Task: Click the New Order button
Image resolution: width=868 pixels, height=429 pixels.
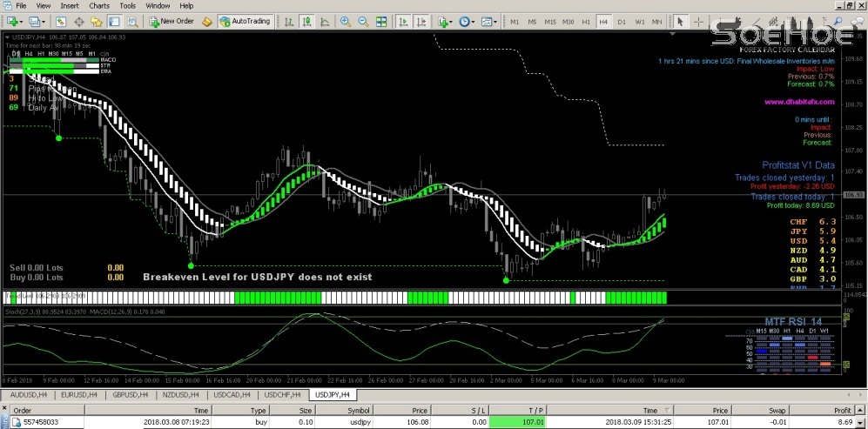Action: 172,21
